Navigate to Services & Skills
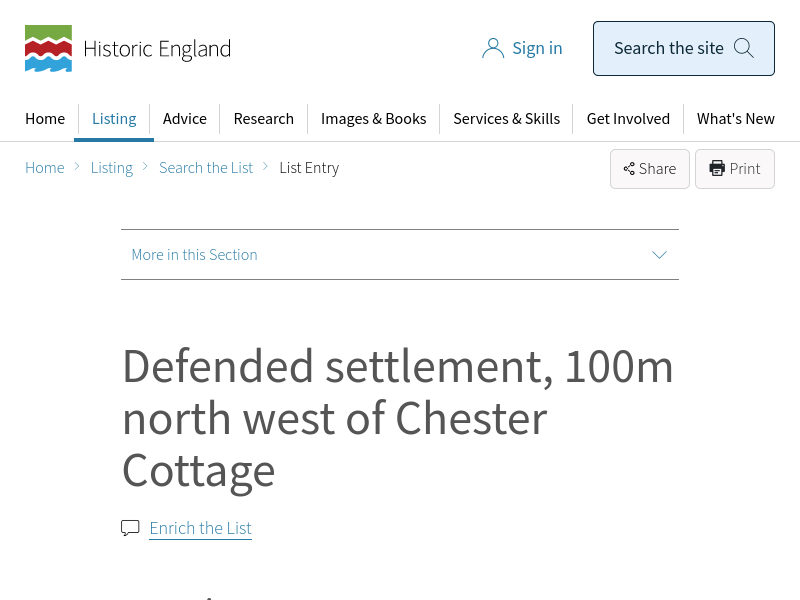 pyautogui.click(x=506, y=119)
